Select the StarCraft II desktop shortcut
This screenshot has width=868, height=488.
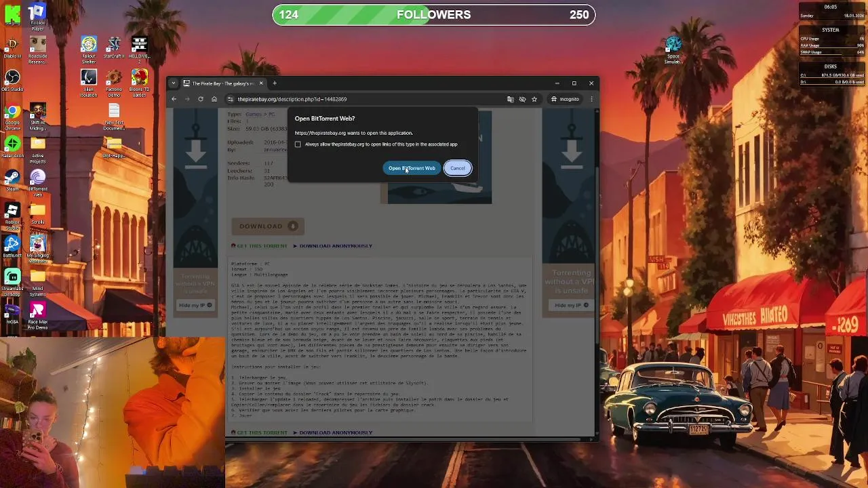pos(114,47)
